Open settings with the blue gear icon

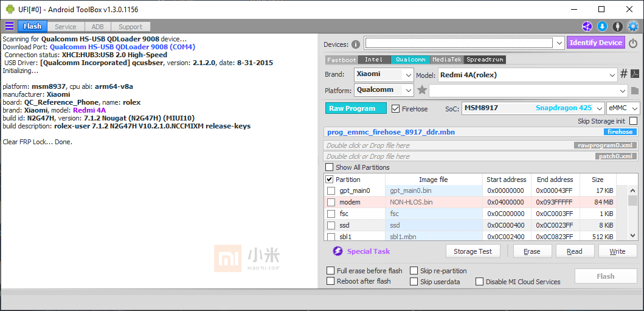click(x=633, y=27)
